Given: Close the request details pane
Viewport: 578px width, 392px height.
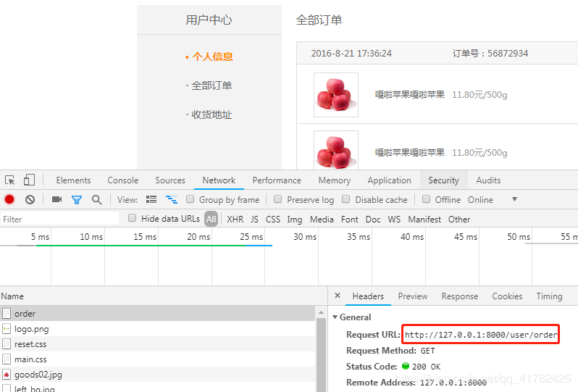Looking at the screenshot, I should coord(338,296).
